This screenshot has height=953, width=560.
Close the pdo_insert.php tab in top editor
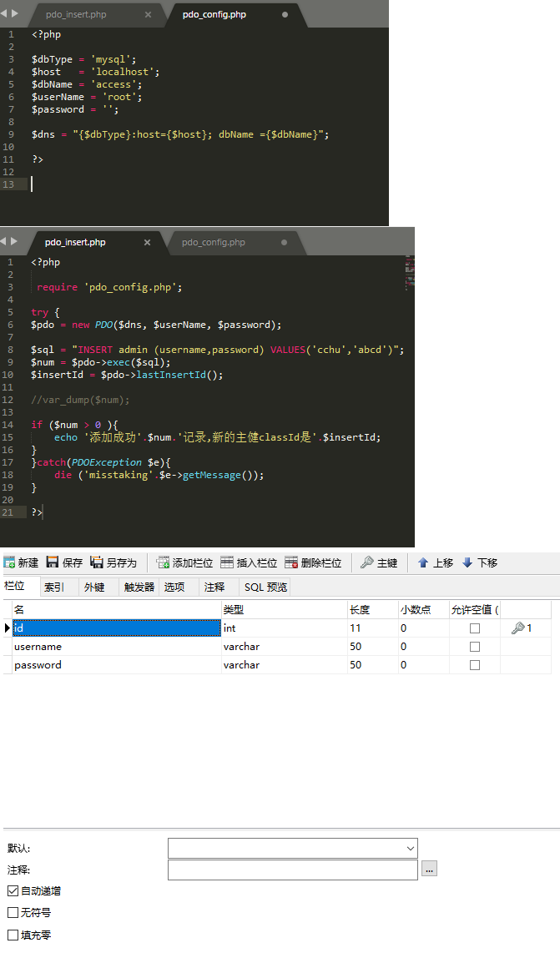click(x=148, y=15)
